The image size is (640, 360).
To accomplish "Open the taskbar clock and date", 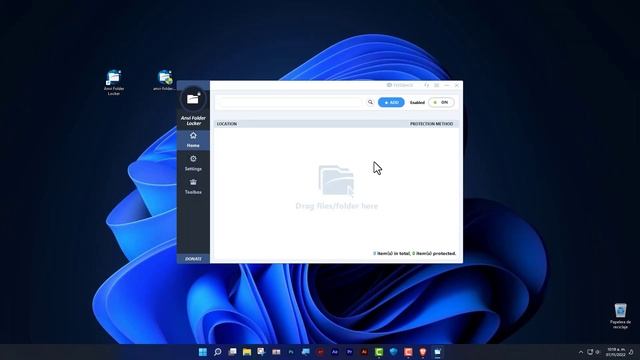I will [616, 352].
